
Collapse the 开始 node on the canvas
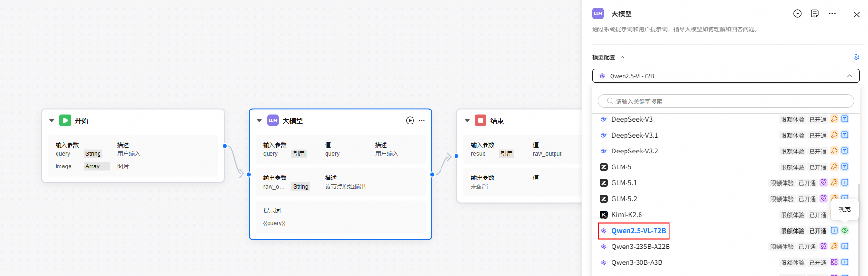pos(52,120)
